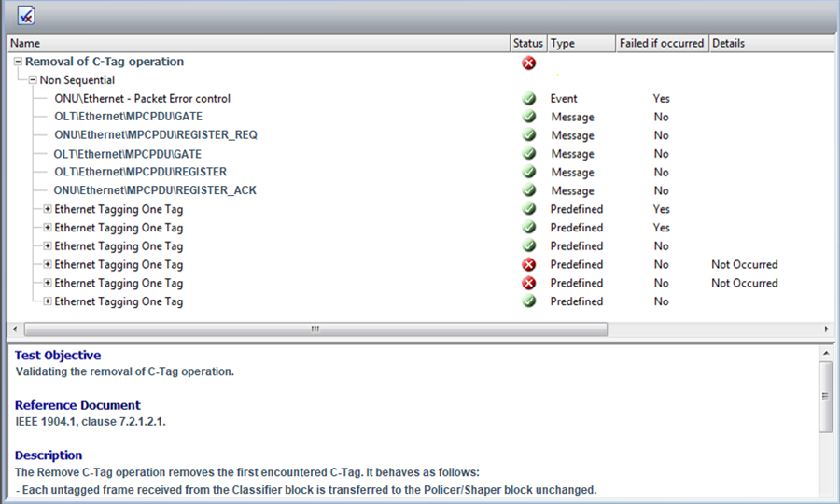Click green check status of OLT REGISTER message
The height and width of the screenshot is (504, 840).
[529, 173]
